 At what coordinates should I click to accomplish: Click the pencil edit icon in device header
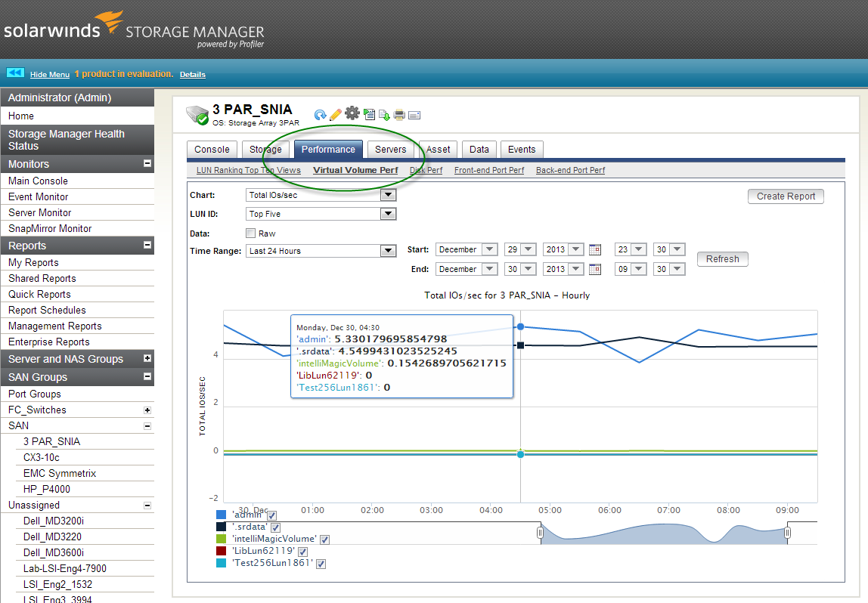pos(336,115)
